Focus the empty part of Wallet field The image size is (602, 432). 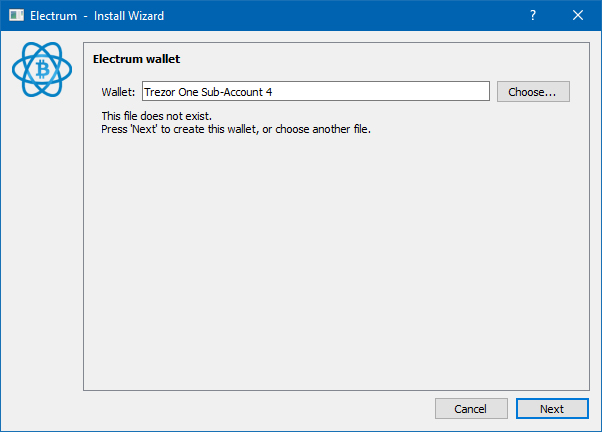(380, 91)
